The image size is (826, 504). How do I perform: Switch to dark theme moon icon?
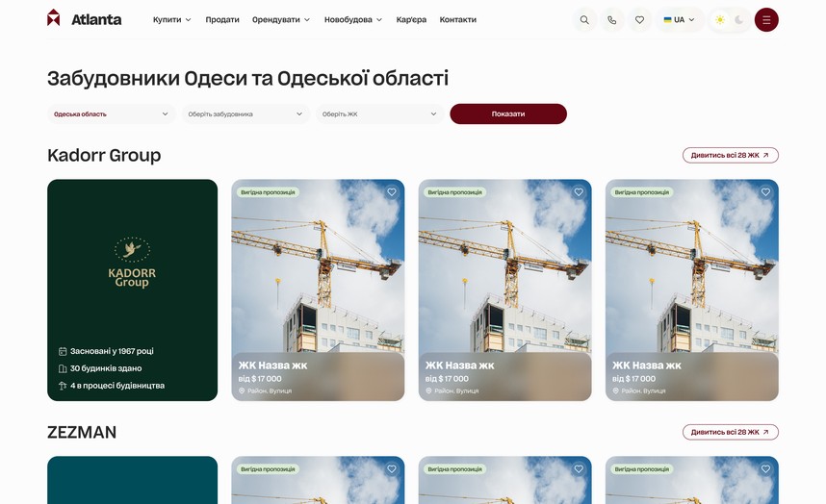tap(739, 20)
